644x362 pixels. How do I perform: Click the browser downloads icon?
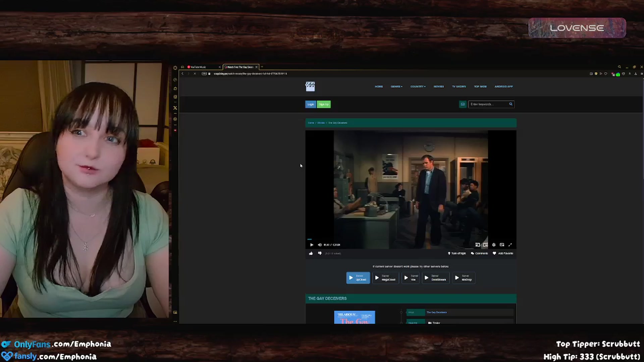click(x=636, y=74)
